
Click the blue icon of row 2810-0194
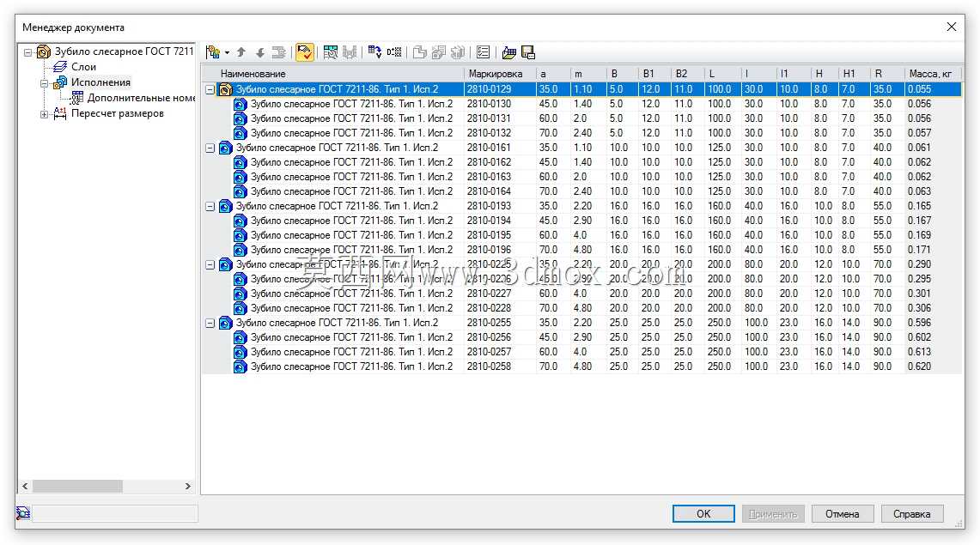[x=240, y=221]
